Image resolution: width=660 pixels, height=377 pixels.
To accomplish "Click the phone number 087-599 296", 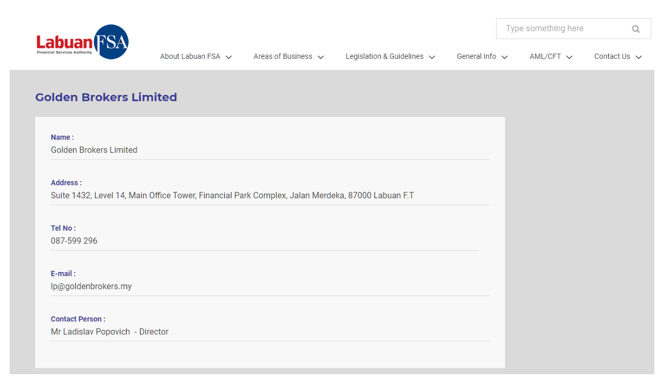I will [74, 241].
